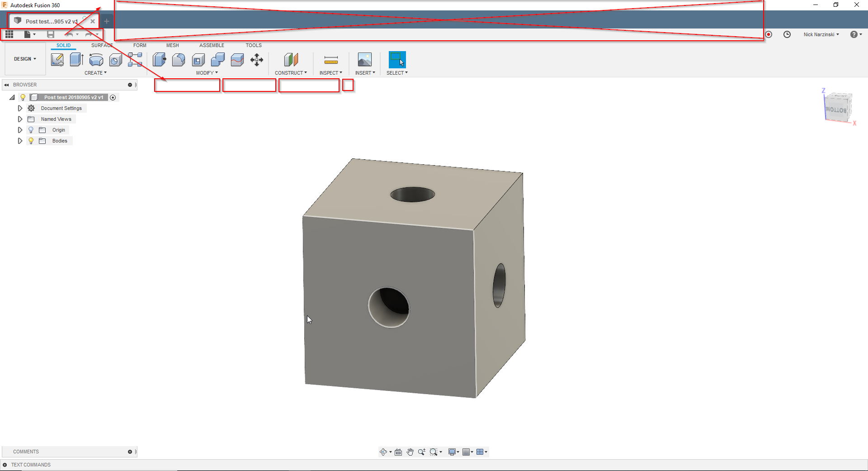This screenshot has width=868, height=471.
Task: Select the Create Sketch tool
Action: (57, 60)
